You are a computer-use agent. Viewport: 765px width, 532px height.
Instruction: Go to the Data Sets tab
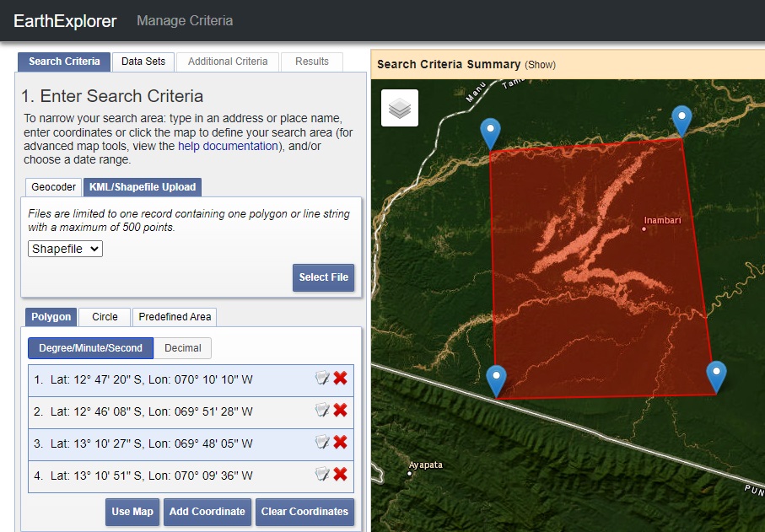(x=143, y=62)
